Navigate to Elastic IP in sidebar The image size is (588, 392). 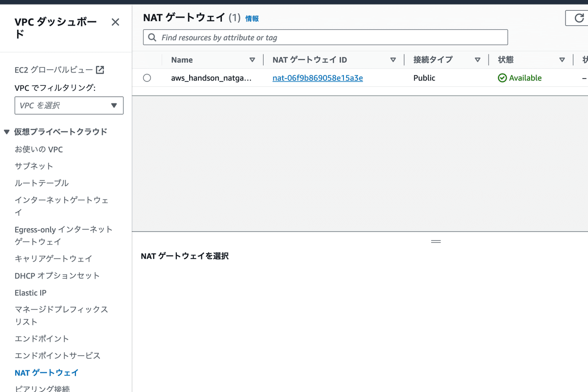[30, 292]
